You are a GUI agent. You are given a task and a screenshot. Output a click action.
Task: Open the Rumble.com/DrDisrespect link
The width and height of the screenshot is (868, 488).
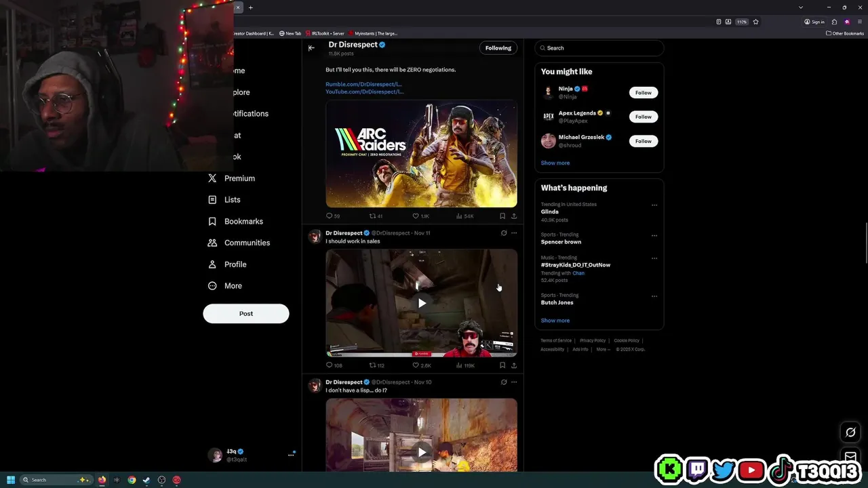363,85
